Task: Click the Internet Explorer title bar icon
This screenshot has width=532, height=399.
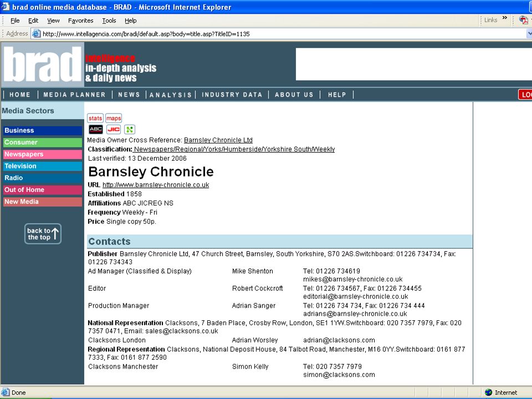Action: pos(5,7)
